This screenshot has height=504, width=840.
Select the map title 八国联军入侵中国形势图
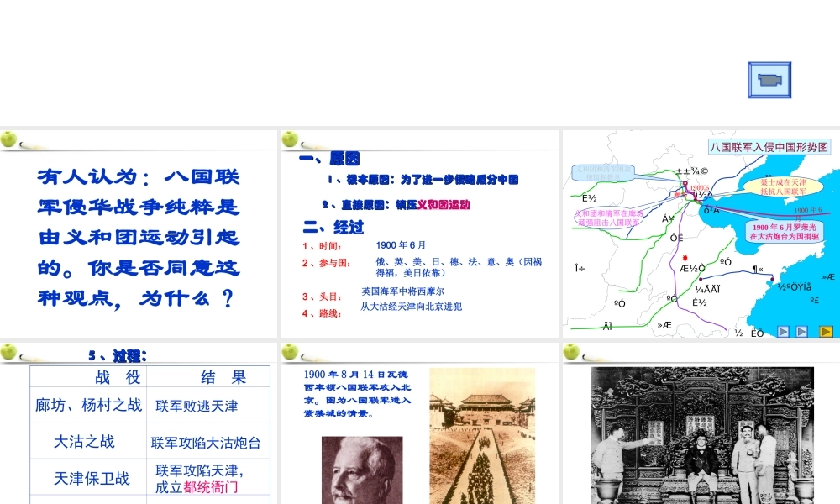click(x=769, y=147)
